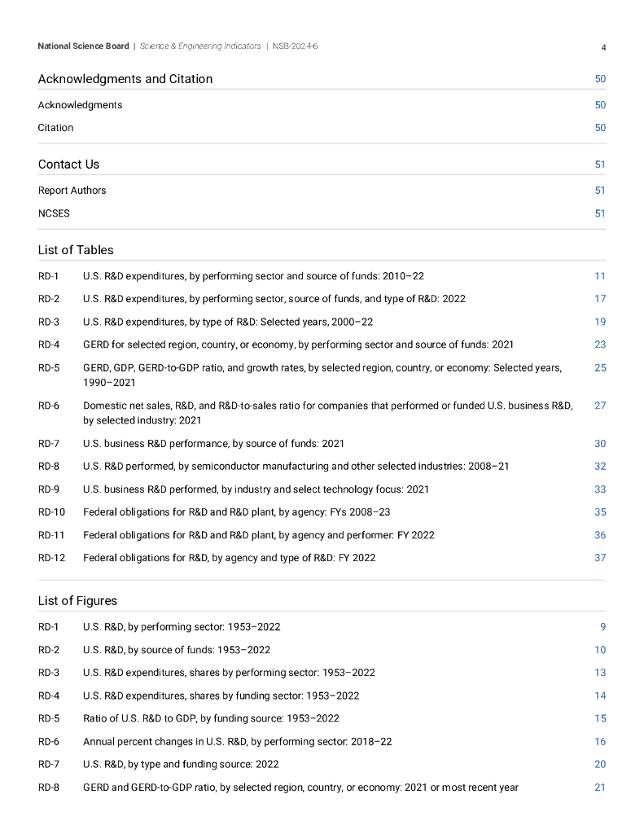Image resolution: width=644 pixels, height=834 pixels.
Task: Open the Contact Us section heading
Action: tap(68, 165)
